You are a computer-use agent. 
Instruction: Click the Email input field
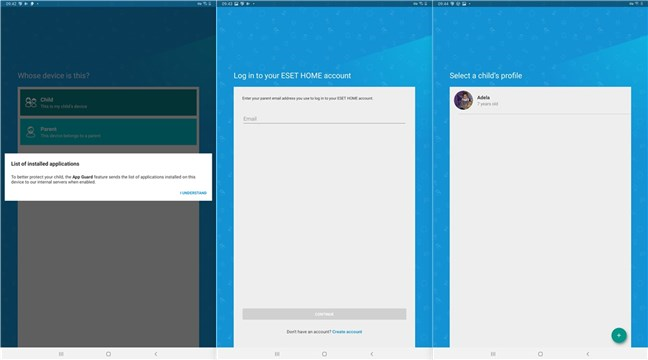coord(324,119)
